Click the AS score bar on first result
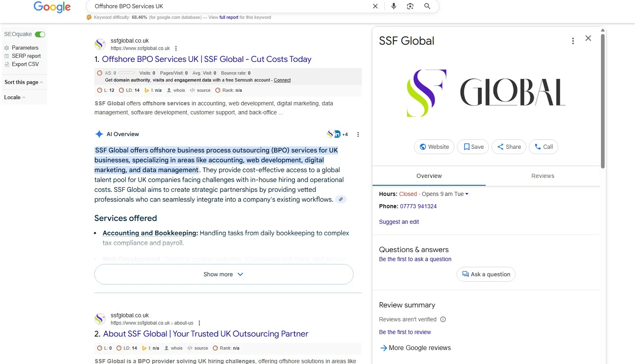Viewport: 635px width, 364px height. (126, 73)
